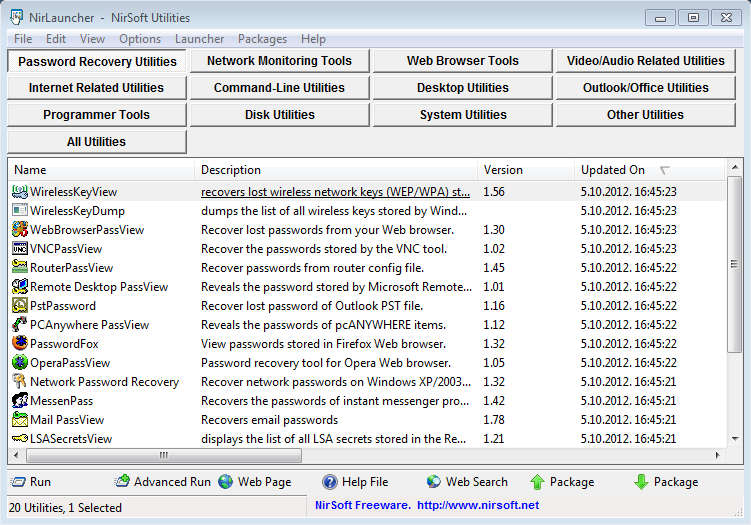This screenshot has height=525, width=751.
Task: Switch to Network Monitoring Tools tab
Action: pos(279,61)
